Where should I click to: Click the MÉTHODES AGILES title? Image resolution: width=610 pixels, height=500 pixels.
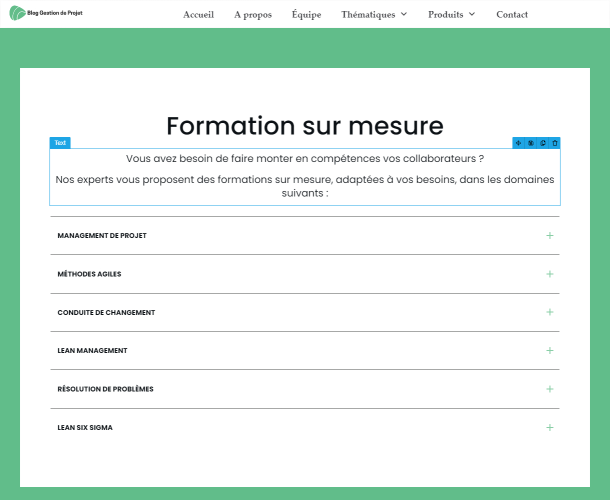click(89, 274)
